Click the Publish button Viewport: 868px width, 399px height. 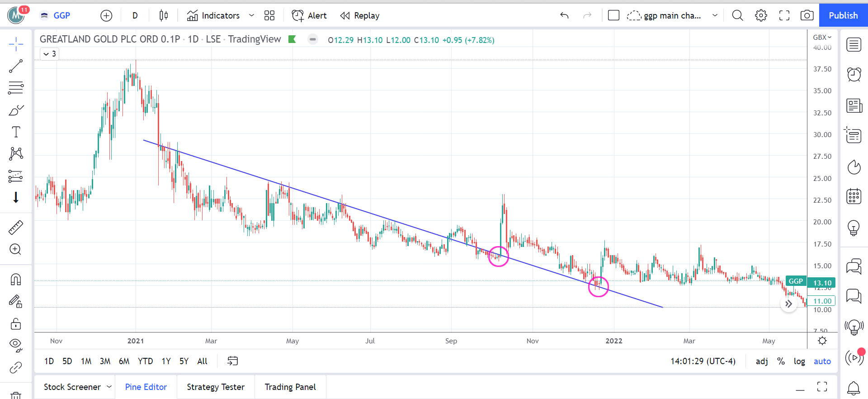(843, 15)
